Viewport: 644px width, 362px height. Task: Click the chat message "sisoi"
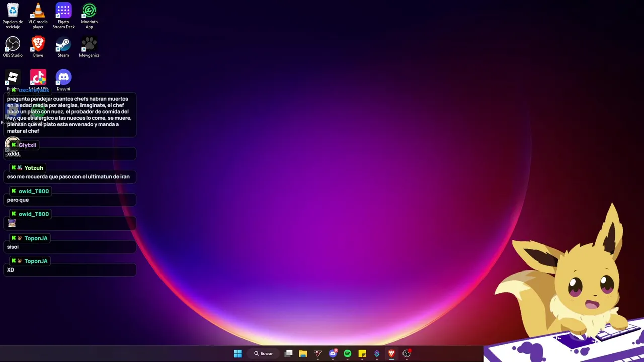[13, 247]
